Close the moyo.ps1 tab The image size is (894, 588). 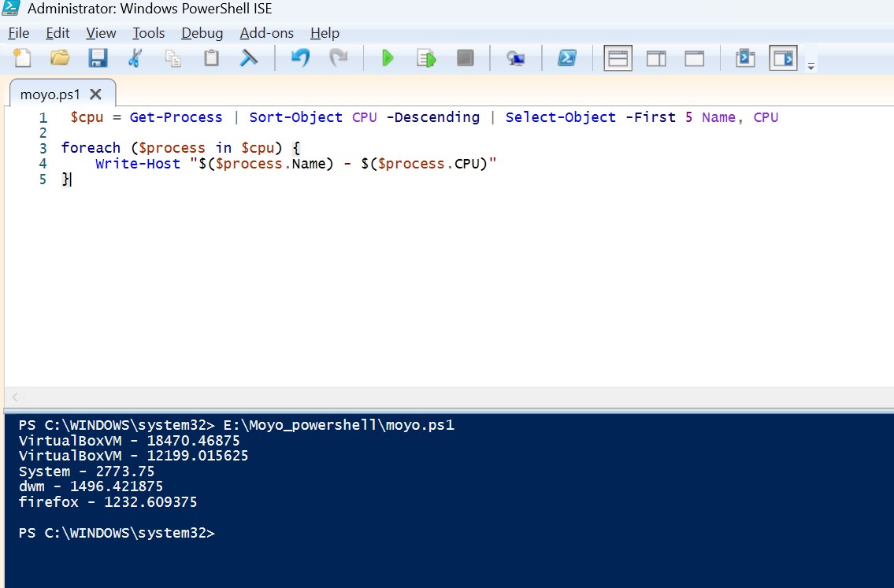tap(96, 94)
